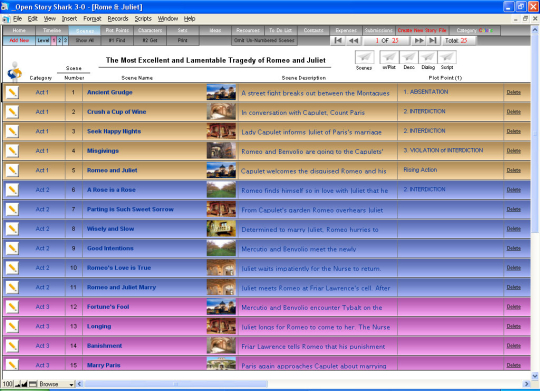This screenshot has height=391, width=540.
Task: Switch to the Timeline tab
Action: coord(52,30)
